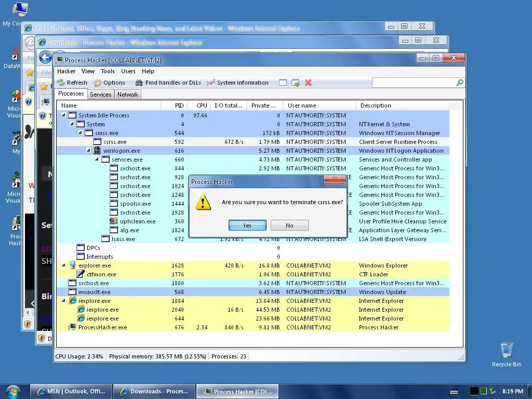Switch to Downloads taskbar button
This screenshot has height=399, width=532.
coord(154,391)
